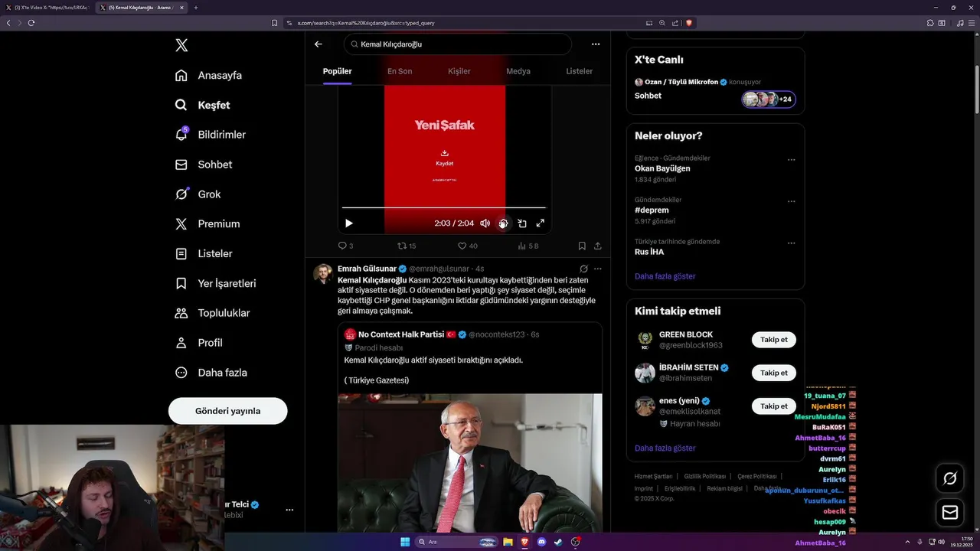
Task: Open Yer İşaretleri bookmarks
Action: 216,283
